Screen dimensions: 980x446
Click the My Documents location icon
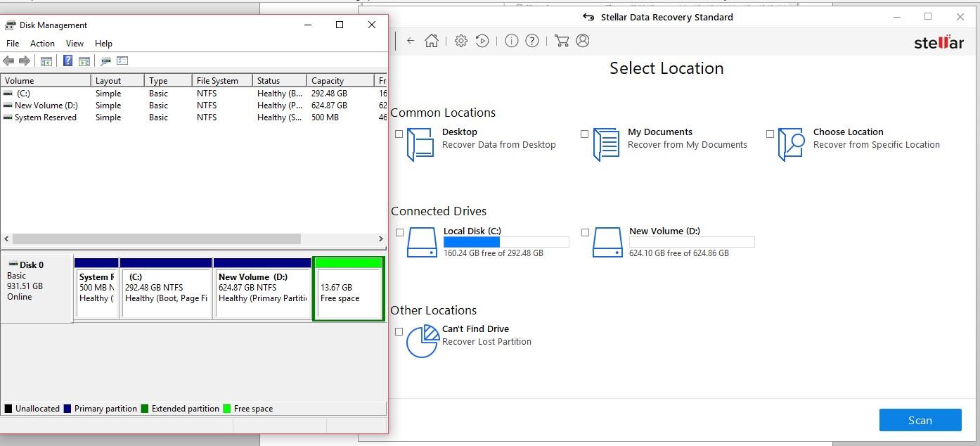pos(606,144)
